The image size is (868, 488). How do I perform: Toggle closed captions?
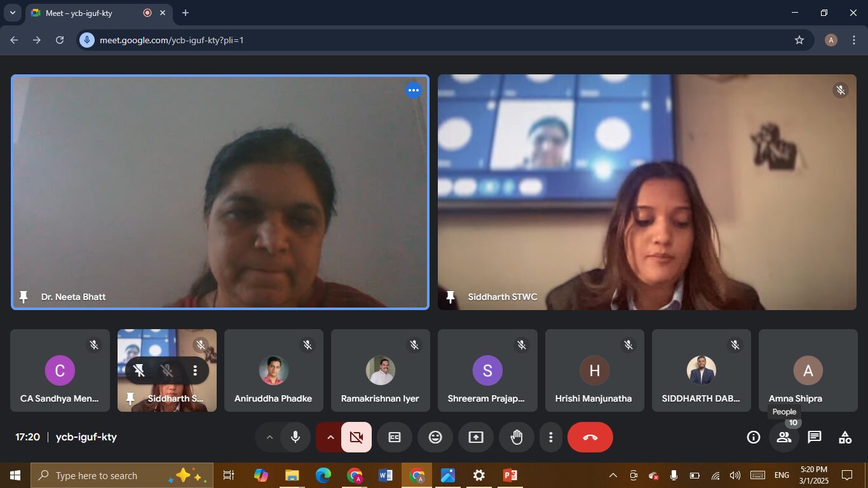[395, 437]
